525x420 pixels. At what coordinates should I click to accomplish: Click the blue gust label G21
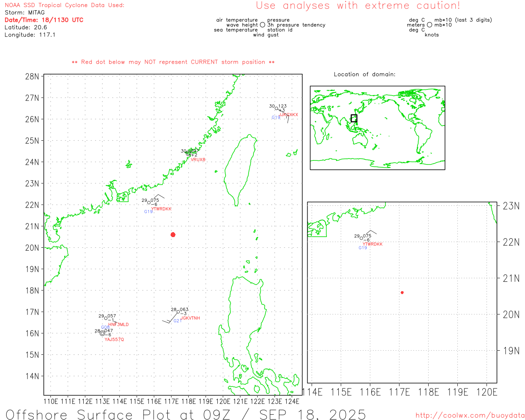pyautogui.click(x=177, y=321)
